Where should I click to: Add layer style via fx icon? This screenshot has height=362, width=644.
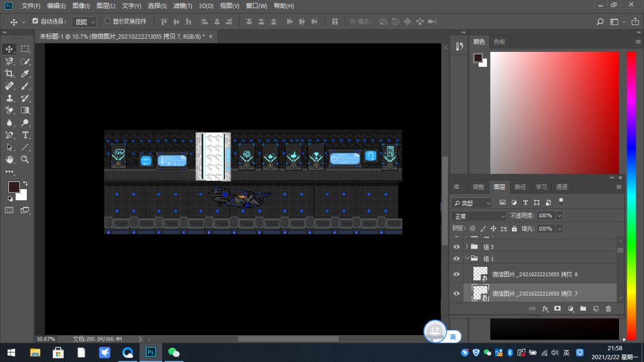[x=545, y=308]
